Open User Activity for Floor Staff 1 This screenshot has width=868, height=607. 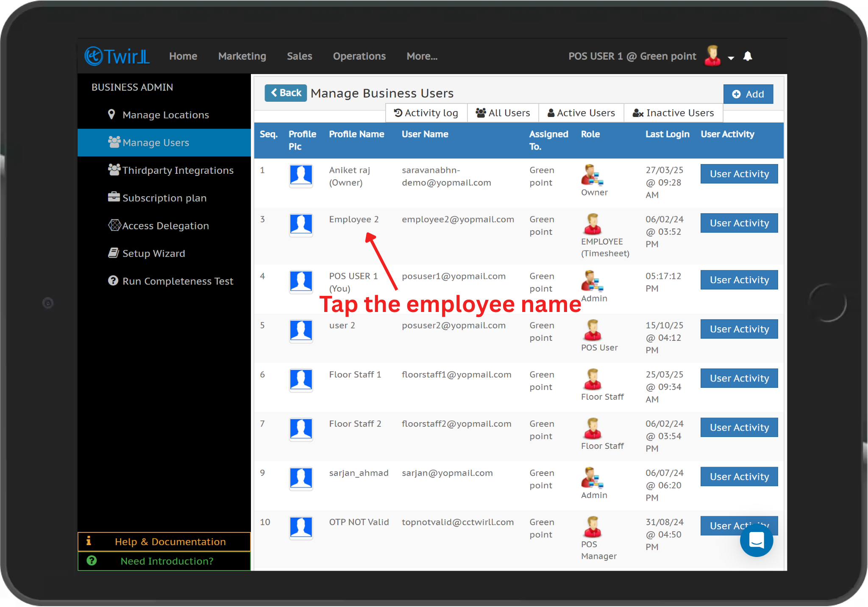coord(739,378)
